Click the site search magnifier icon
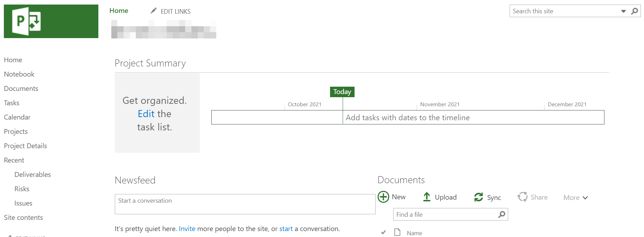The width and height of the screenshot is (644, 237). (x=634, y=11)
